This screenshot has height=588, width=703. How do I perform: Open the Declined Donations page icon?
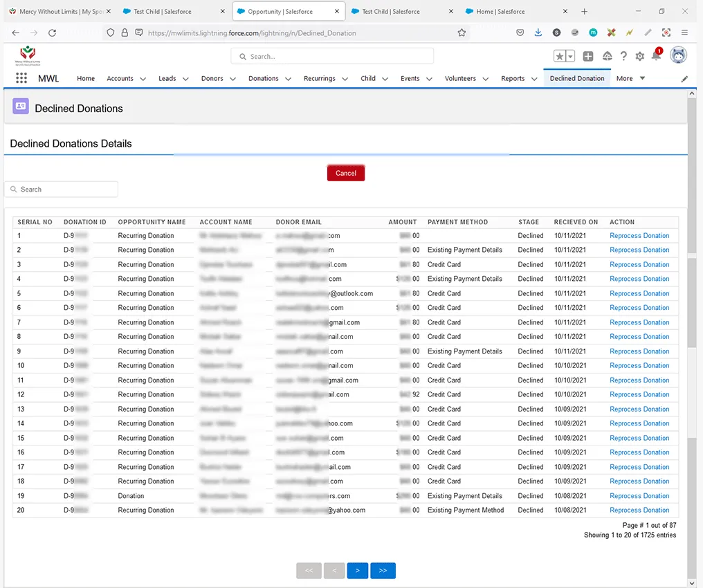click(x=21, y=107)
